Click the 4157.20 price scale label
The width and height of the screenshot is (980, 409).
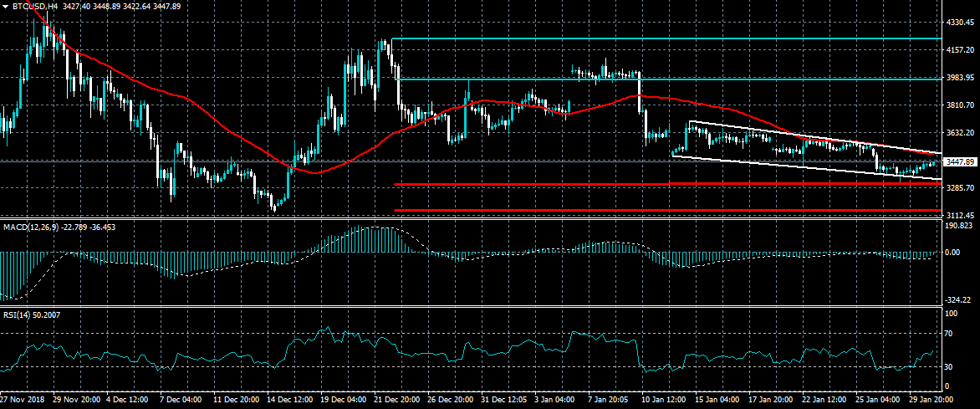(x=961, y=49)
